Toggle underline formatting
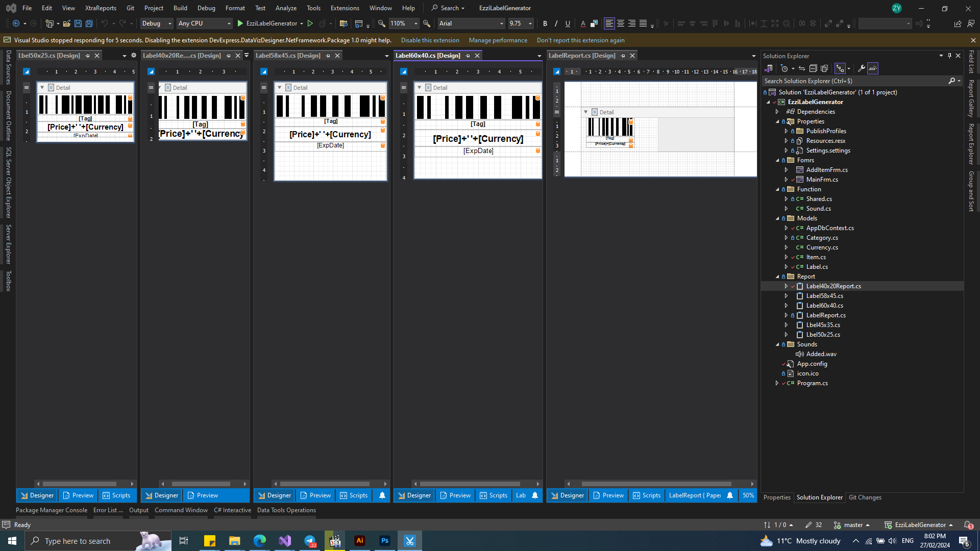Image resolution: width=980 pixels, height=551 pixels. (568, 23)
